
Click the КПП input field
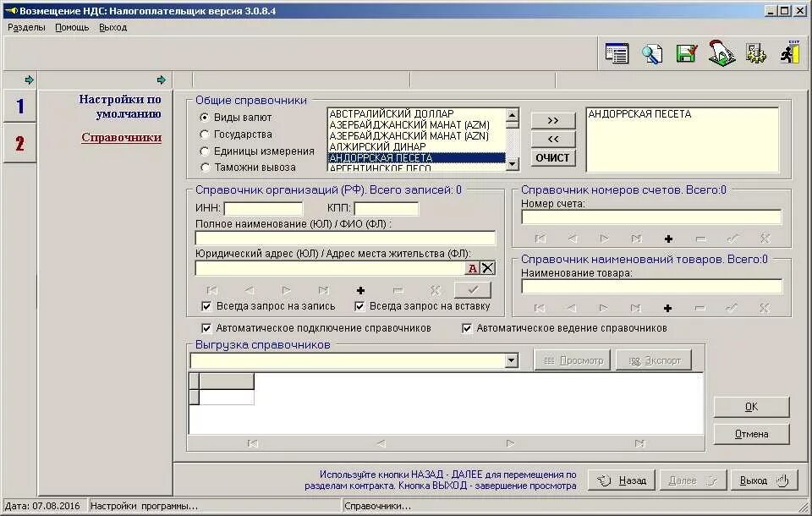(386, 209)
